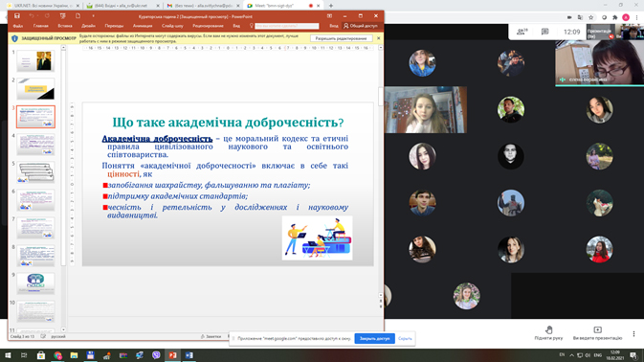Switch to the Переходы ribbon tab
644x362 pixels.
114,26
